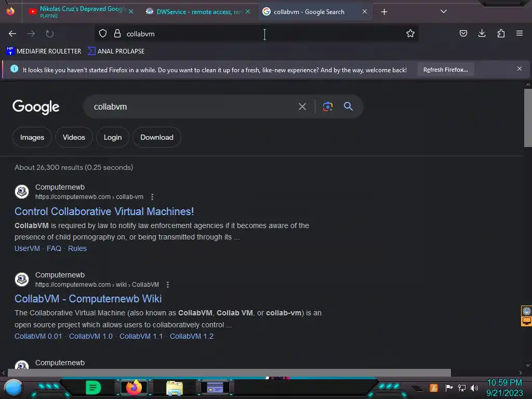This screenshot has height=399, width=532.
Task: Select the Login filter chip
Action: click(x=113, y=137)
